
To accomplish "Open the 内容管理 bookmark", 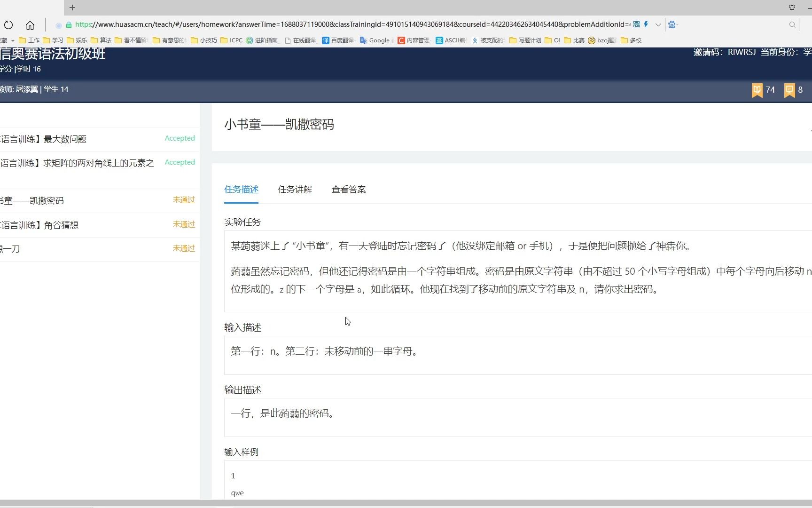I will (x=414, y=40).
